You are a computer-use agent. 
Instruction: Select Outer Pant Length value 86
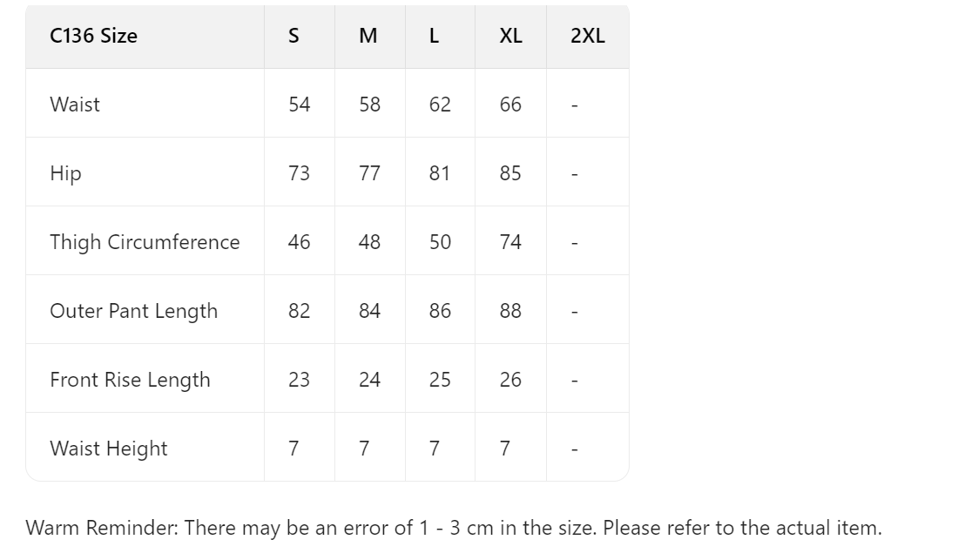(x=441, y=311)
